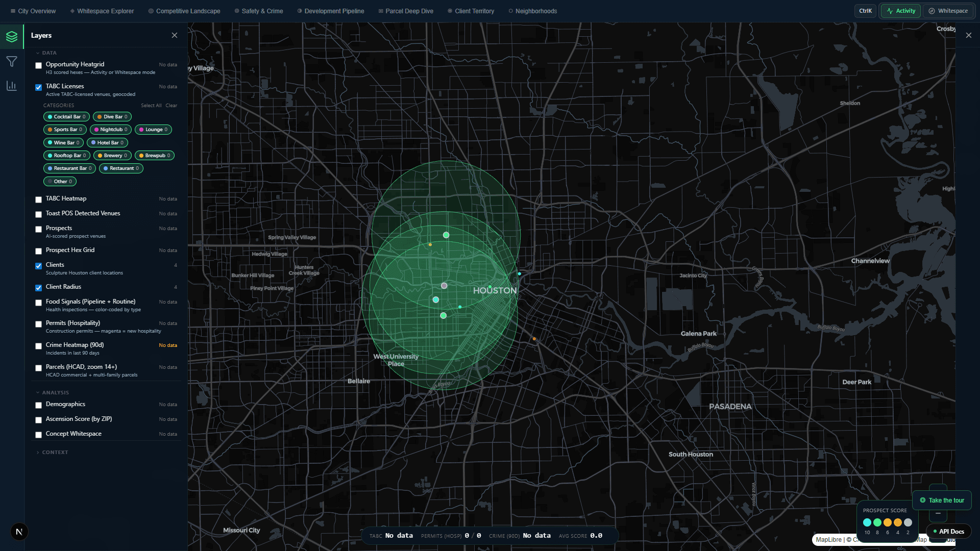Screen dimensions: 980x551
Task: Click Clear categories
Action: point(171,106)
